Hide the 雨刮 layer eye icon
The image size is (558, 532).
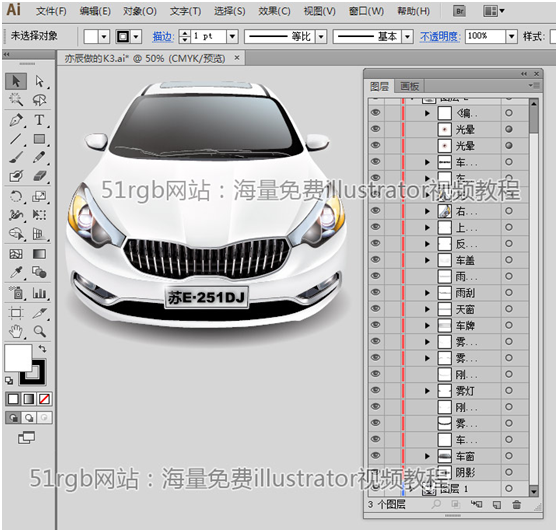[375, 292]
